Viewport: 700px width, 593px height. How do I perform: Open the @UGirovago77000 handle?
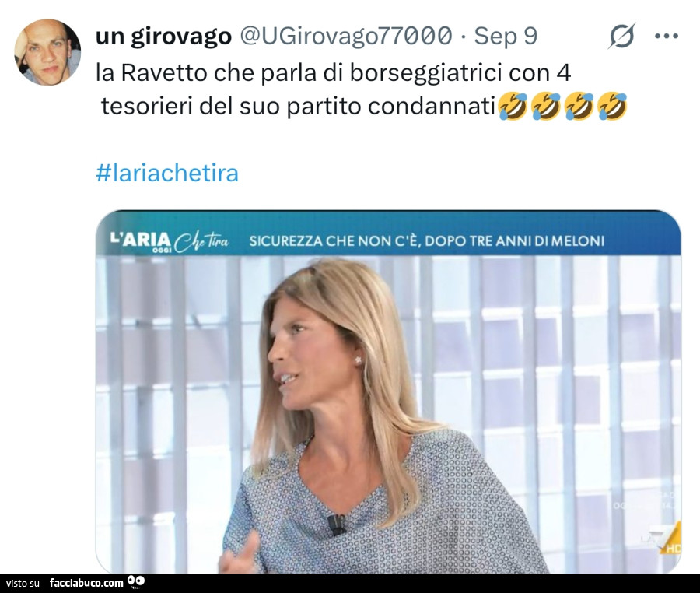coord(346,36)
